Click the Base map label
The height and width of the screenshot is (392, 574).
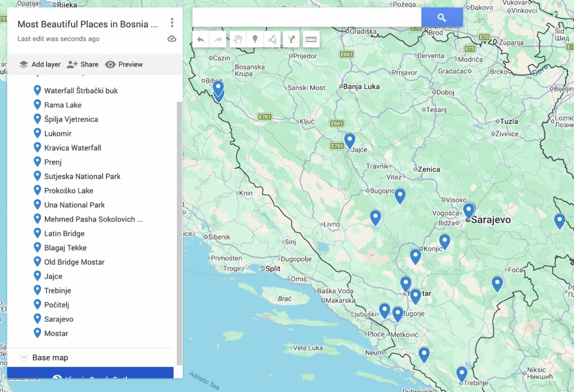(x=50, y=358)
